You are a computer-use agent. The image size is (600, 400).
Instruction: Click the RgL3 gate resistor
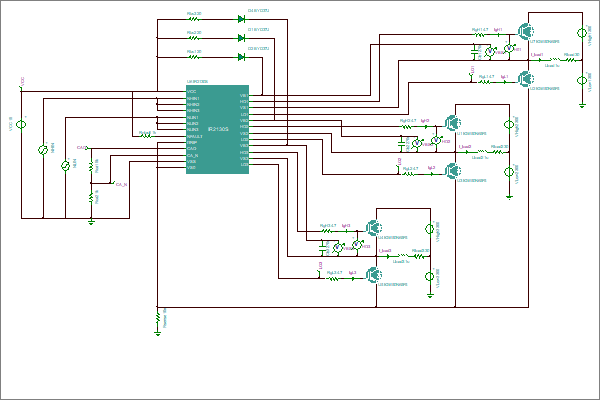point(333,279)
